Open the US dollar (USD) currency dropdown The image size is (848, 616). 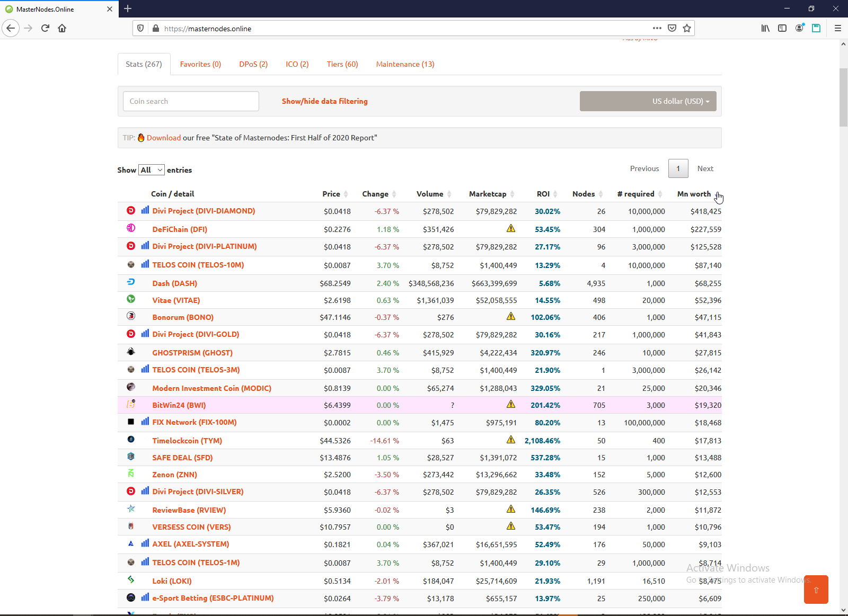[x=648, y=101]
